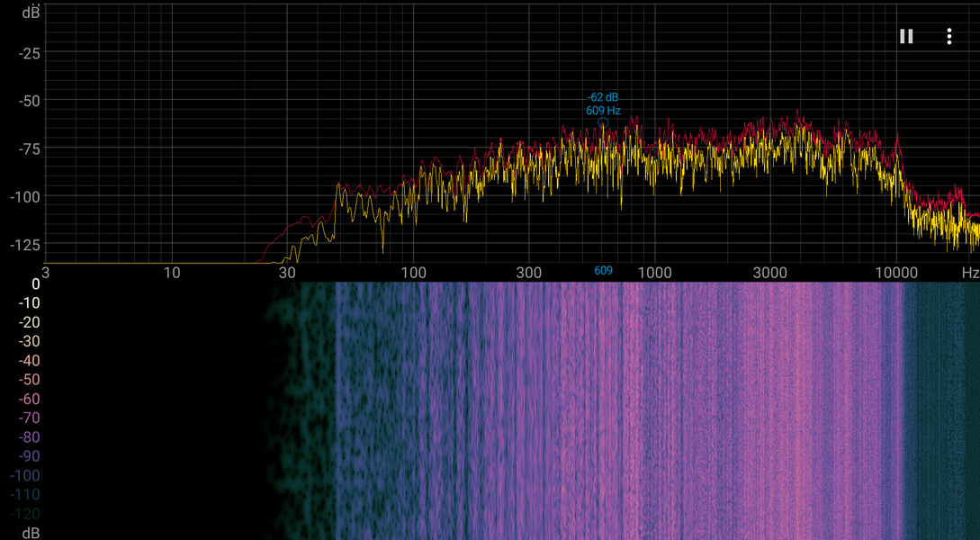Click the -60 spectrogram color scale value

[x=30, y=399]
